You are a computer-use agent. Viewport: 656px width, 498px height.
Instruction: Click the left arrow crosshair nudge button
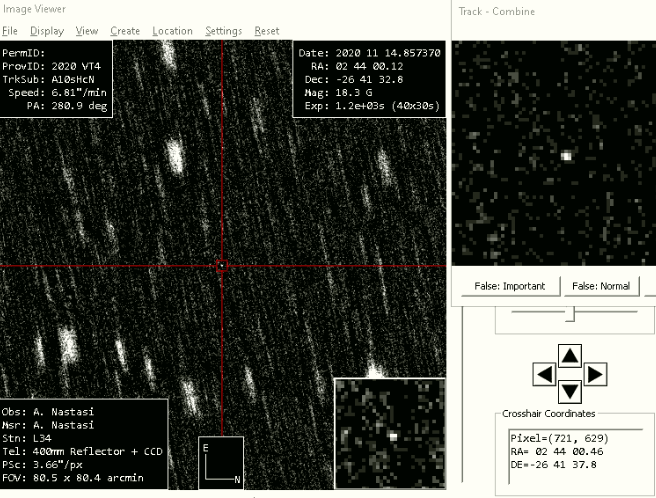[x=544, y=374]
